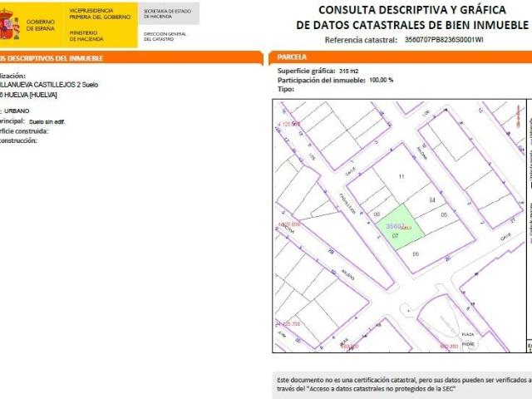Click the Secretaría de Estado de Hacienda box
This screenshot has height=399, width=532.
[169, 13]
